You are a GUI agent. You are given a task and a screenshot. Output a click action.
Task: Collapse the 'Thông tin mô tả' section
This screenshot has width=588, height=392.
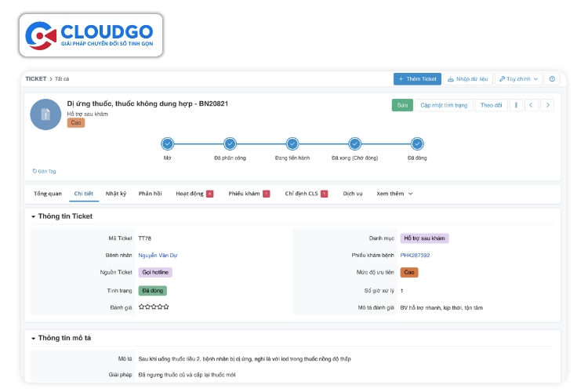(34, 339)
